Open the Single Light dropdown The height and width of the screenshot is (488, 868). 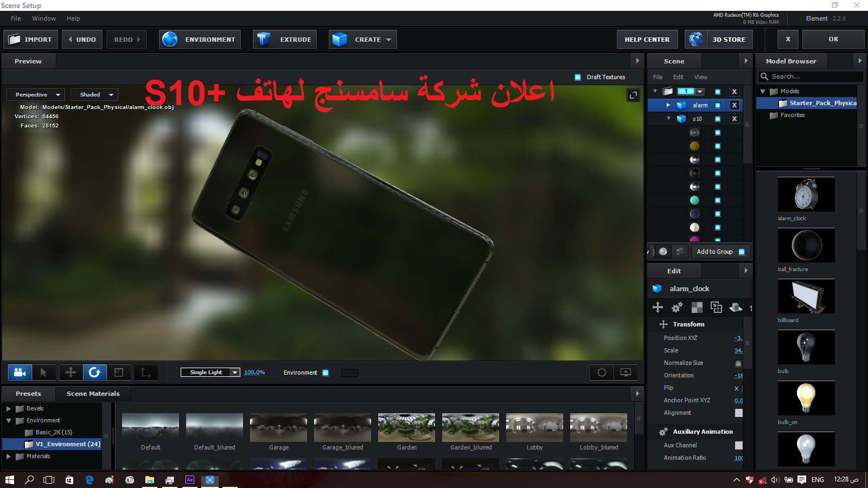coord(210,373)
